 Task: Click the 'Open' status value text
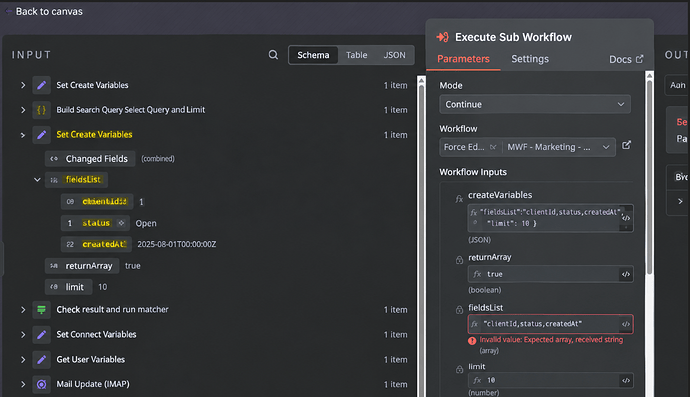coord(146,223)
